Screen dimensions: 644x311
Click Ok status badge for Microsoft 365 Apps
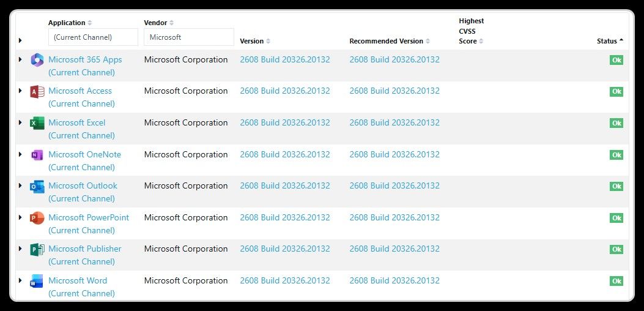coord(616,60)
